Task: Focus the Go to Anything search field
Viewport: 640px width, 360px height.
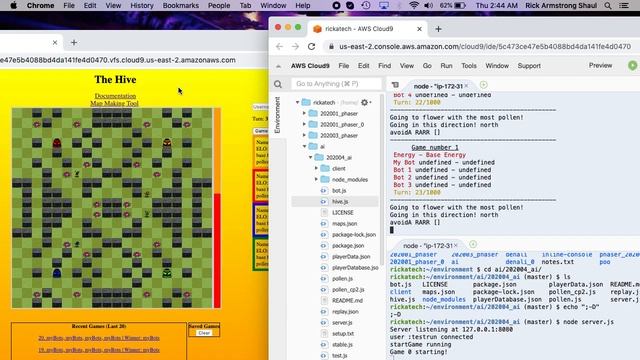Action: click(x=336, y=84)
